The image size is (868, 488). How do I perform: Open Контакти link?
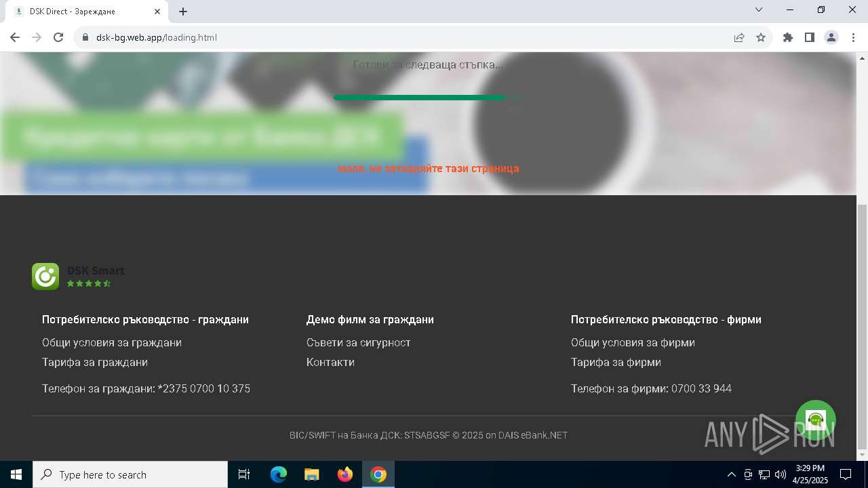pyautogui.click(x=330, y=362)
